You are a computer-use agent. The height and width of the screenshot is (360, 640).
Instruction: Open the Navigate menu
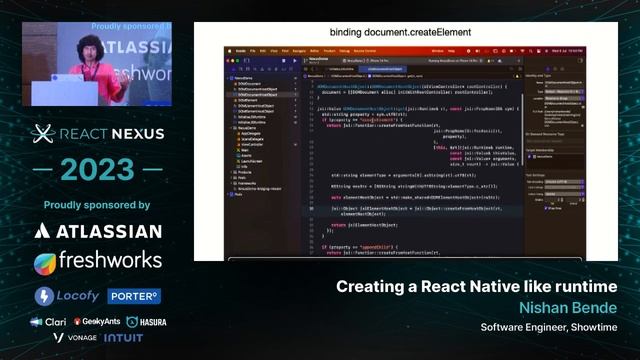pos(299,51)
